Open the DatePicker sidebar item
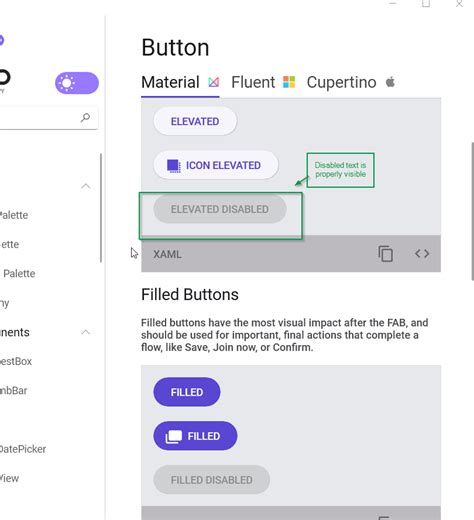 (x=23, y=449)
